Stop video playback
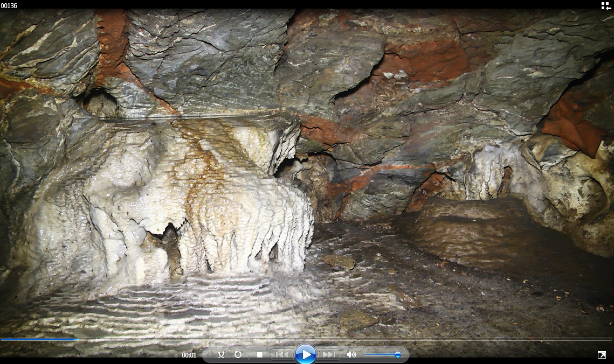 (x=259, y=354)
